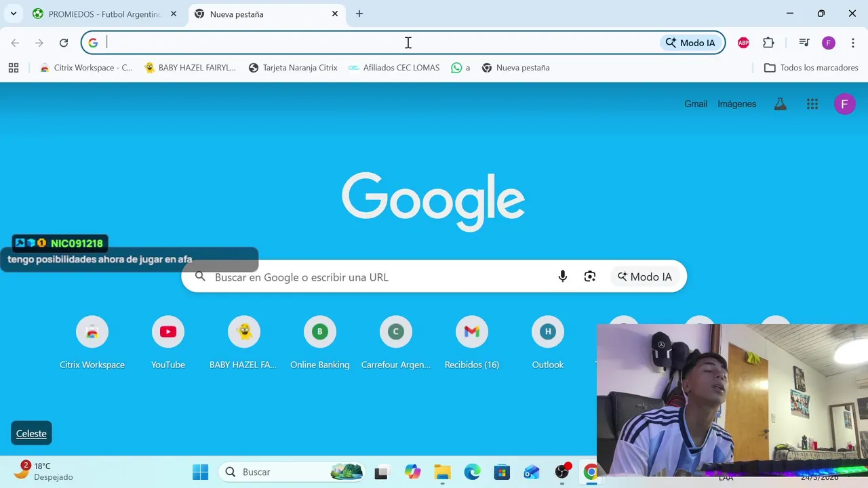Click Modo IA button in address bar

point(690,43)
